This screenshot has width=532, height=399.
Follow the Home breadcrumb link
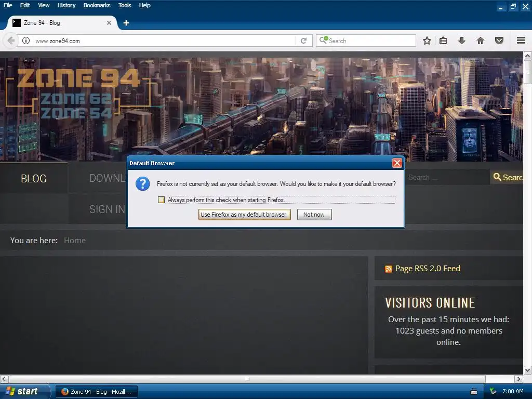pos(75,240)
